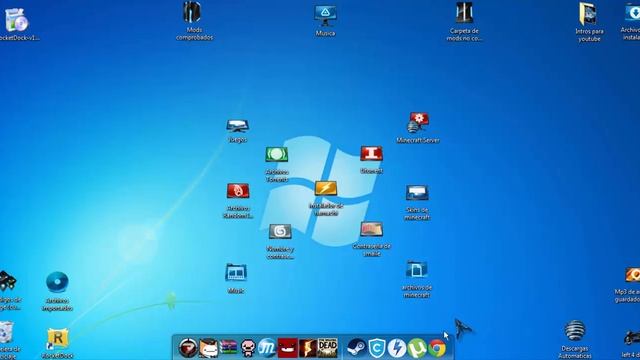640x360 pixels.
Task: Click the blue M sphere dock icon
Action: point(267,348)
